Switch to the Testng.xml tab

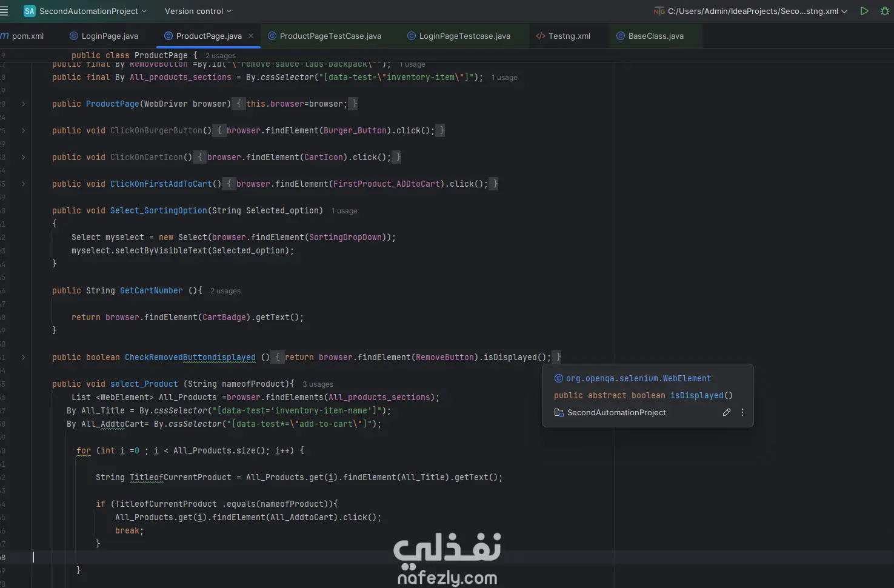point(563,36)
